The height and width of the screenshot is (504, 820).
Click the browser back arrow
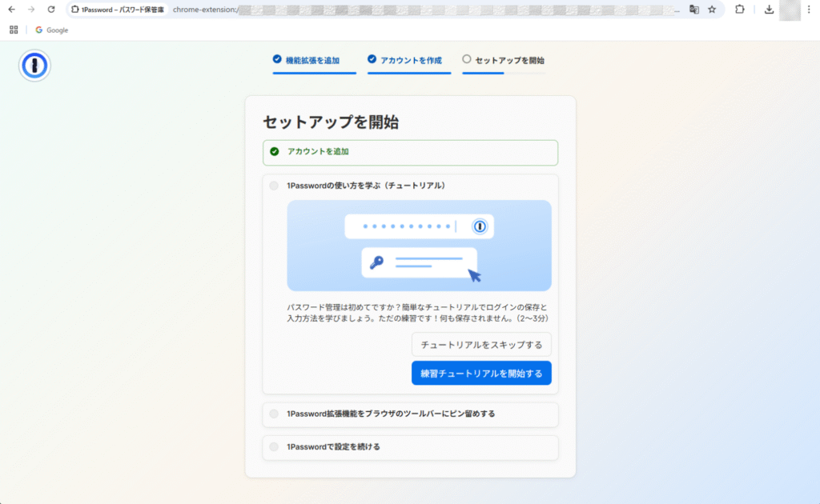pos(11,10)
